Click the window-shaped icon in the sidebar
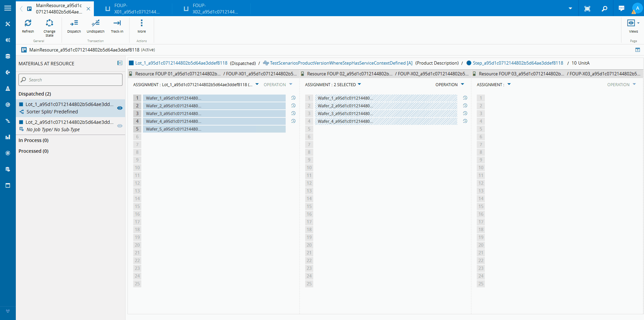 click(8, 185)
